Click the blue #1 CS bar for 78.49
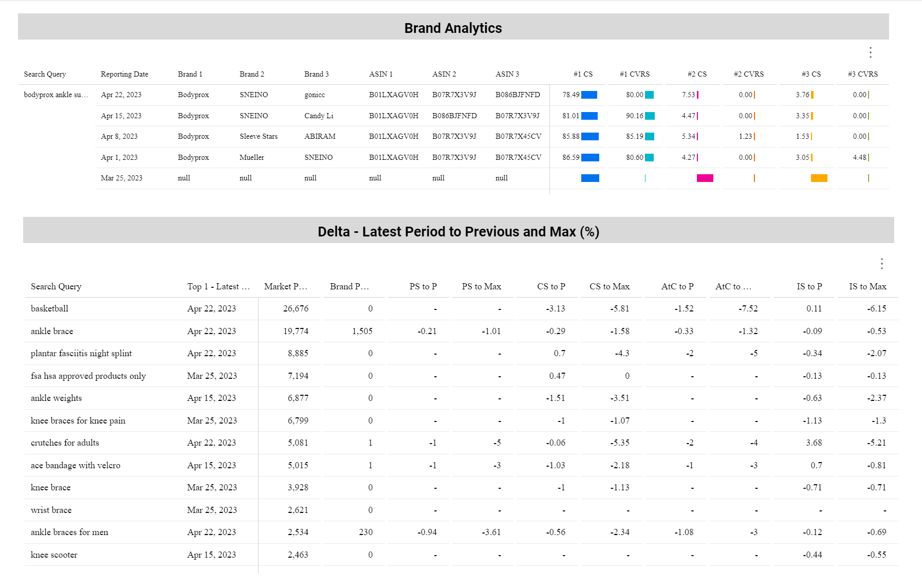This screenshot has height=588, width=922. click(589, 95)
